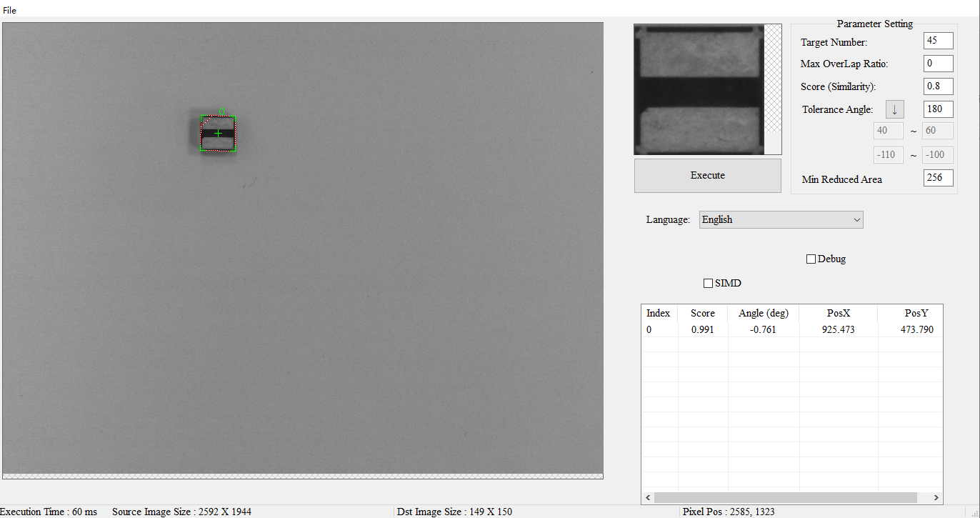Click the PosX value 925.473
The image size is (980, 518).
point(838,330)
